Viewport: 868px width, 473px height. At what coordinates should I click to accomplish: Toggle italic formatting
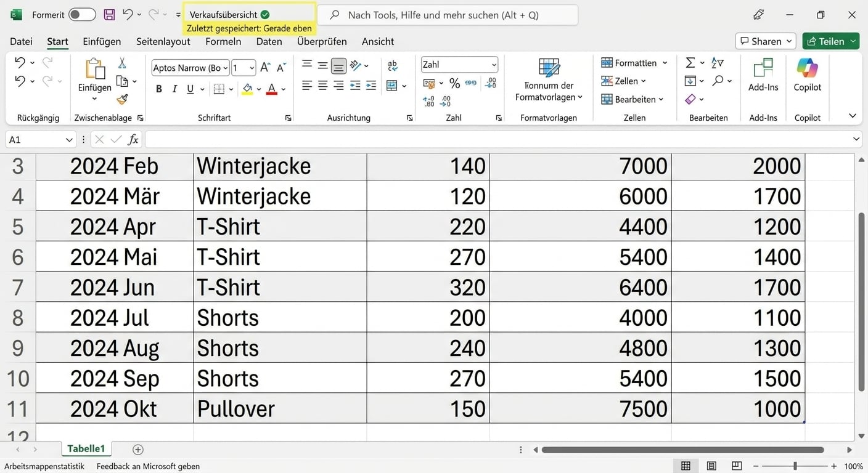174,89
